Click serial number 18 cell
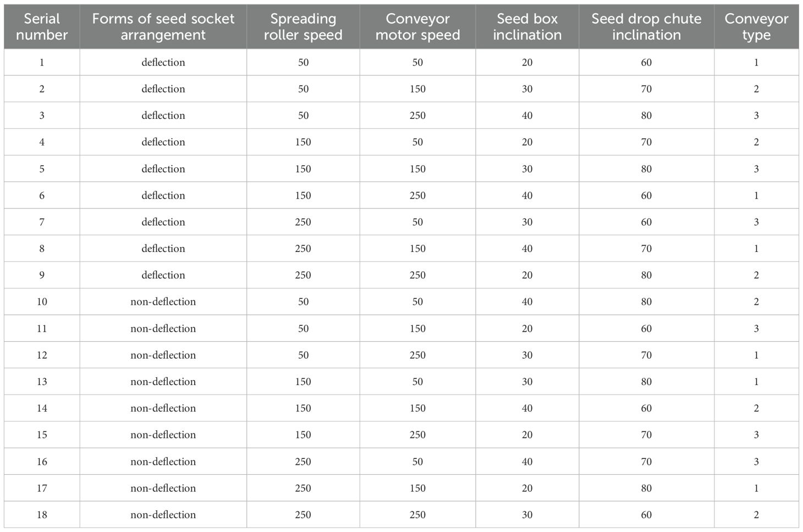The height and width of the screenshot is (532, 803). click(42, 515)
